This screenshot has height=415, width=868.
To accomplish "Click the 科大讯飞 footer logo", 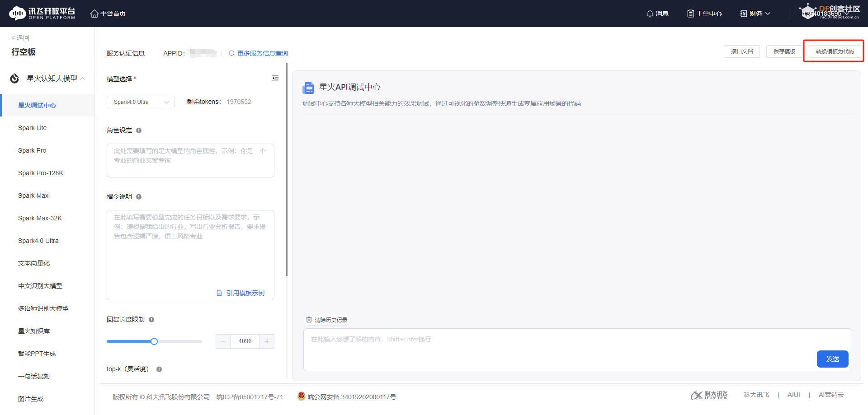I will (709, 395).
